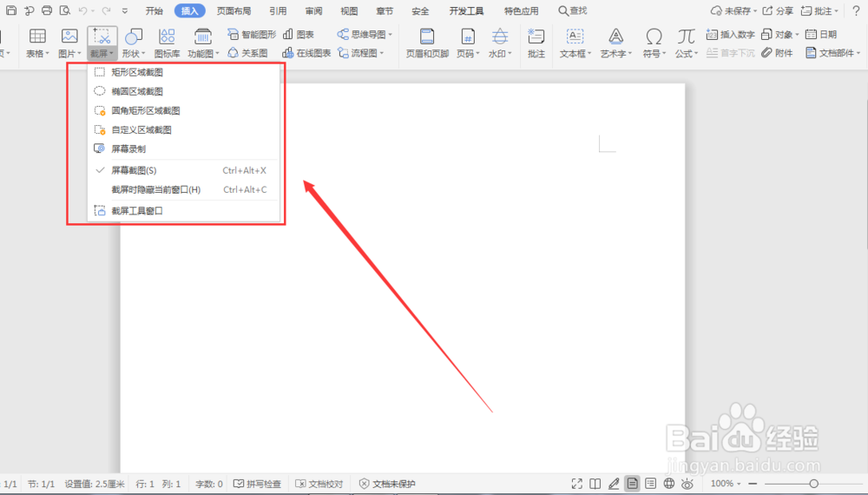Adjust the zoom slider handle
Screen dimensions: 868x495
click(x=814, y=484)
